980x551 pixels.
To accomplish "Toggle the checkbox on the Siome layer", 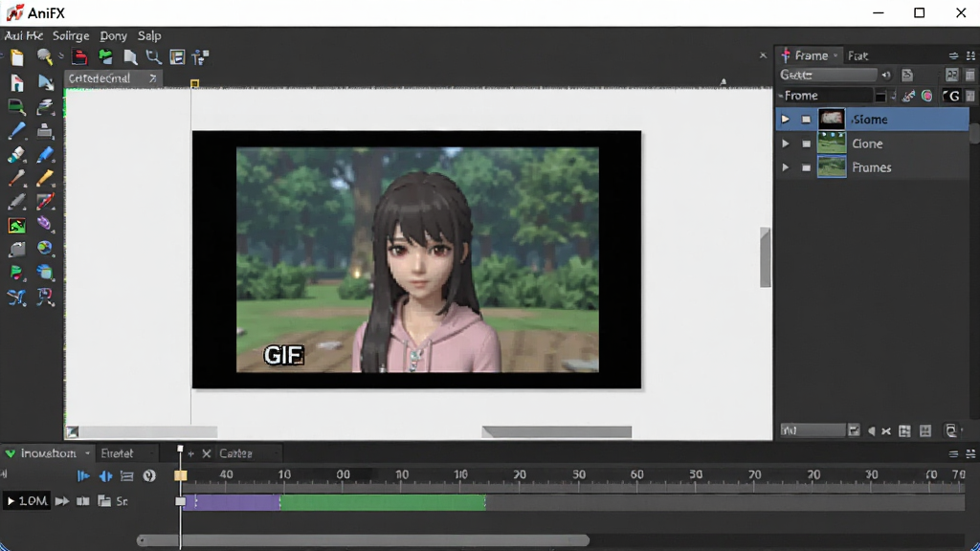I will (806, 120).
